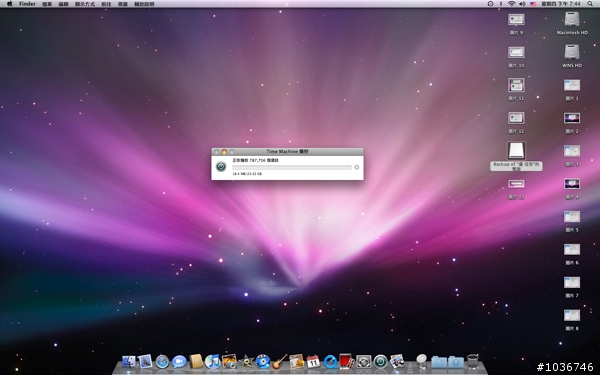Select the 圖片 9 desktop file
This screenshot has height=375, width=600.
pyautogui.click(x=516, y=19)
